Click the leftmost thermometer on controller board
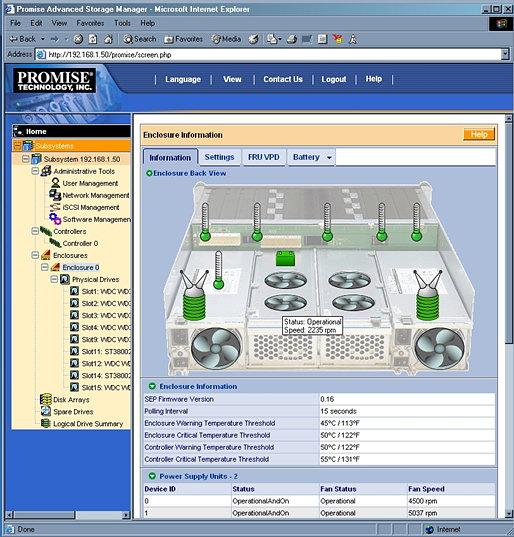This screenshot has width=514, height=537. coord(205,222)
